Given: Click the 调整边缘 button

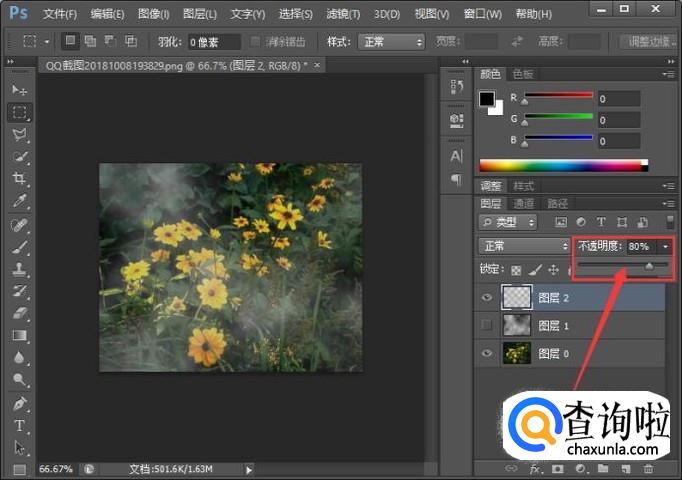Looking at the screenshot, I should (x=647, y=42).
